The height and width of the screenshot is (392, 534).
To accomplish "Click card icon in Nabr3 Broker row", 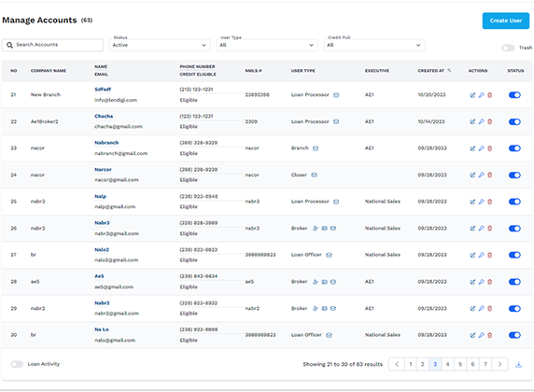I will 325,228.
